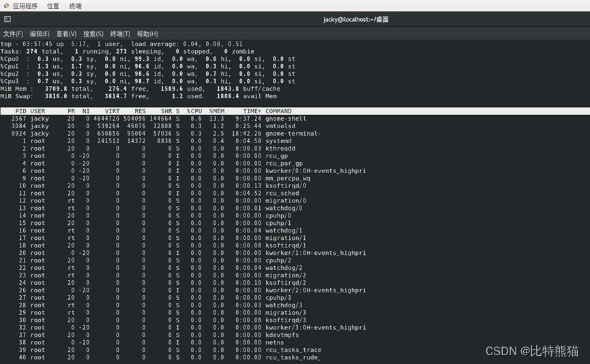The image size is (590, 364).
Task: Click the MiB Swap summary line
Action: point(136,96)
